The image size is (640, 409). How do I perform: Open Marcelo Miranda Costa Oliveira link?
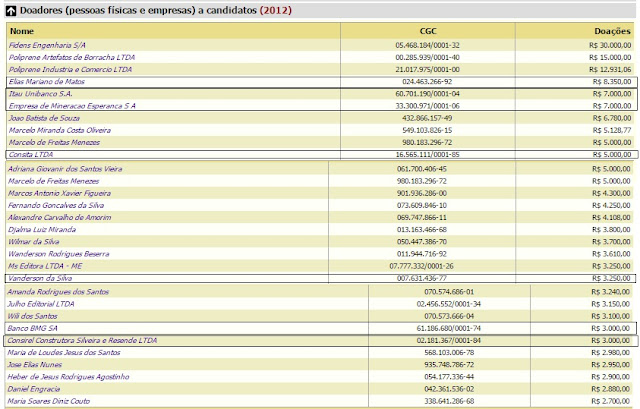click(60, 130)
